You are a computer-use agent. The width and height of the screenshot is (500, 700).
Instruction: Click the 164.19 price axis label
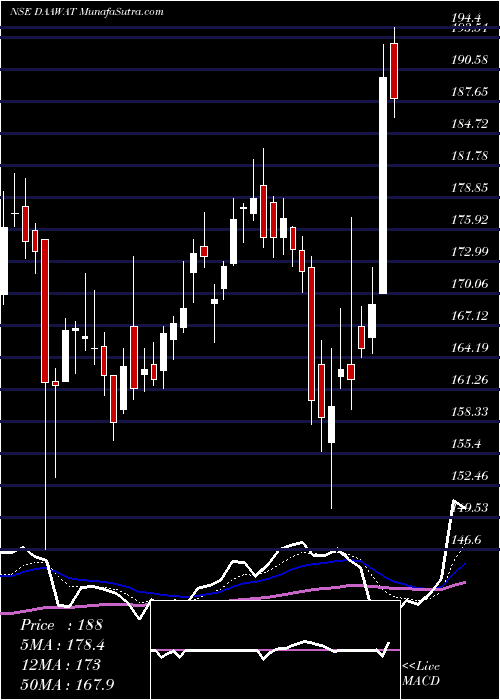pyautogui.click(x=469, y=348)
